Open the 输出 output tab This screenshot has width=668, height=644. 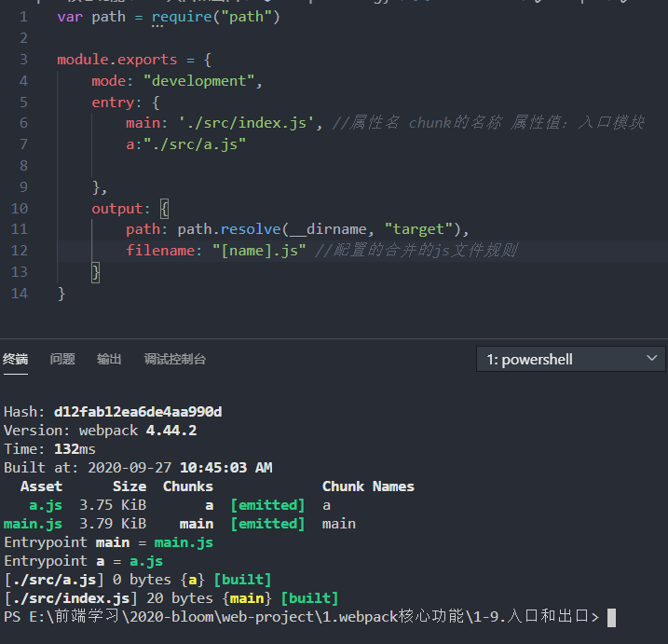tap(109, 360)
